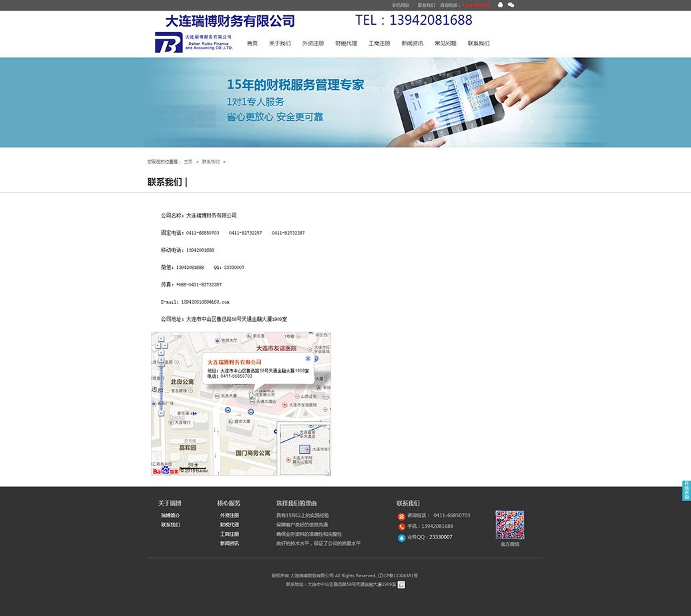
Task: Click the official WeChat QR code
Action: pyautogui.click(x=509, y=525)
